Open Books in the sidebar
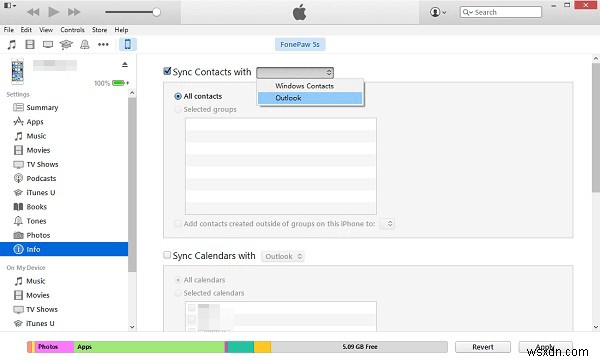600x362 pixels. click(x=36, y=207)
